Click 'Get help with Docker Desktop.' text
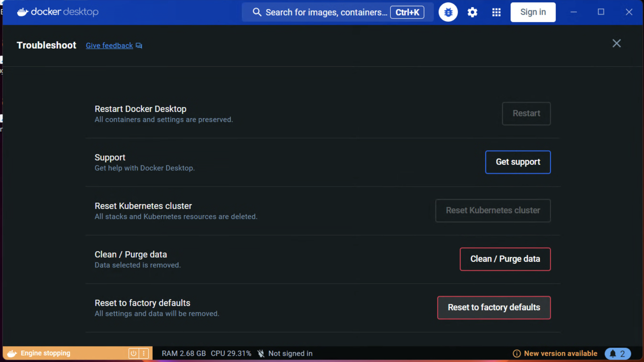This screenshot has width=644, height=362. [x=144, y=168]
